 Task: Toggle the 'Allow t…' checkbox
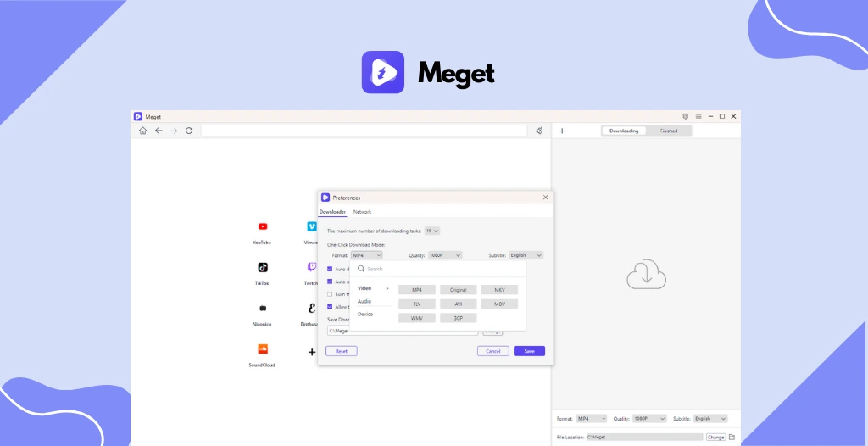(x=330, y=306)
